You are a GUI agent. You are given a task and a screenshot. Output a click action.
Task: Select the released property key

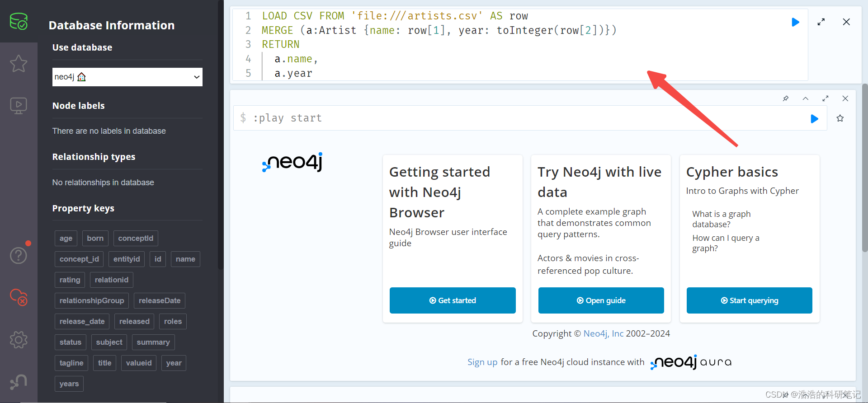(134, 321)
